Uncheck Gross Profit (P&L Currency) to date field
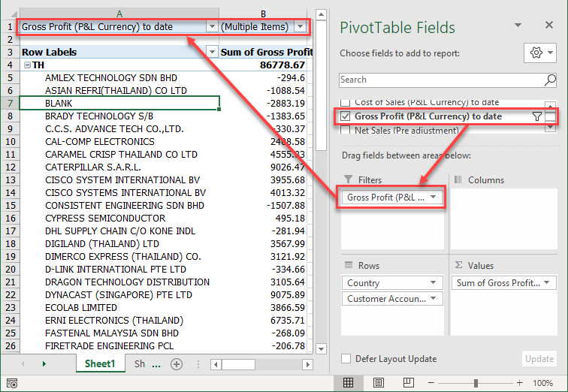This screenshot has width=568, height=392. pyautogui.click(x=345, y=116)
